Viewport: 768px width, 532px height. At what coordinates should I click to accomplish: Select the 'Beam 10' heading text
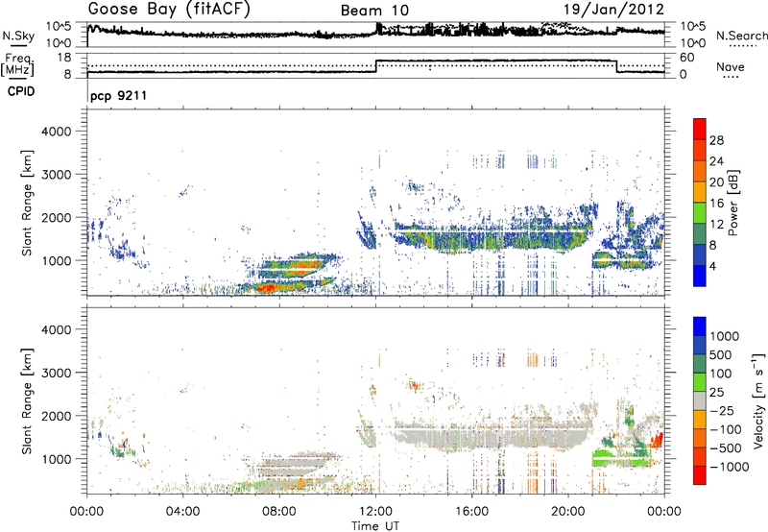pos(374,11)
